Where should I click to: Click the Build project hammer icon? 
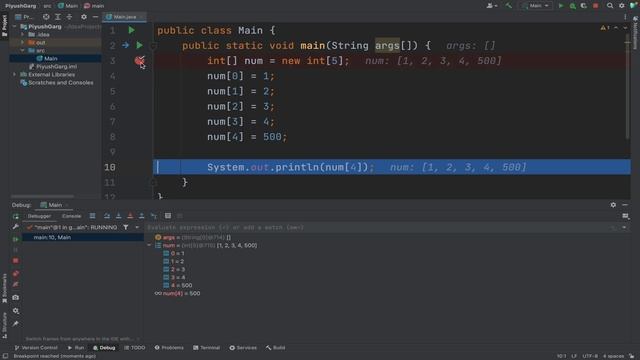pos(509,6)
